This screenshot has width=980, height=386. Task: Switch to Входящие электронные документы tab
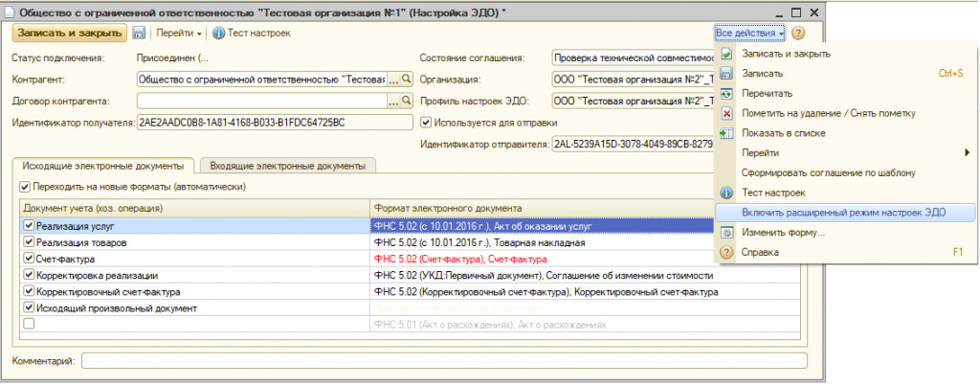[x=287, y=166]
